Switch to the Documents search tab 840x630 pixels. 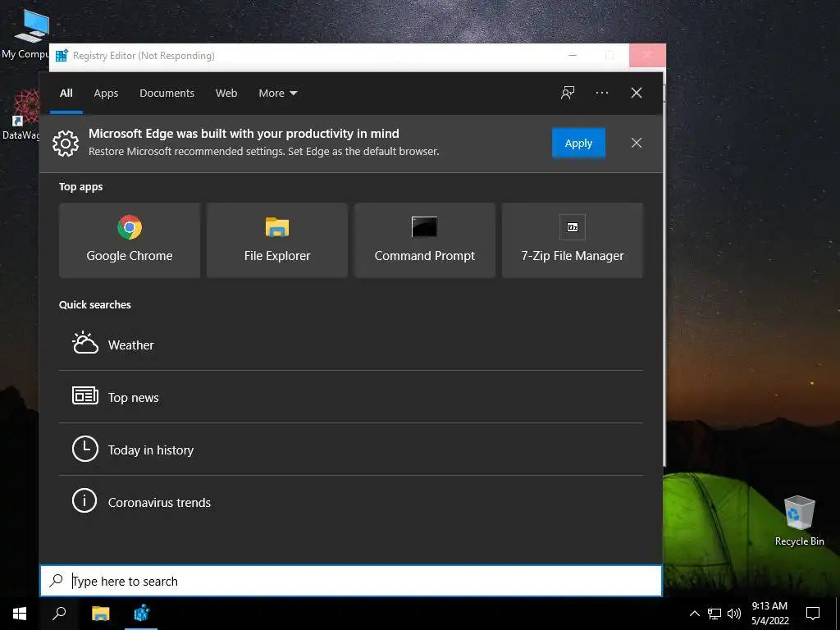167,94
